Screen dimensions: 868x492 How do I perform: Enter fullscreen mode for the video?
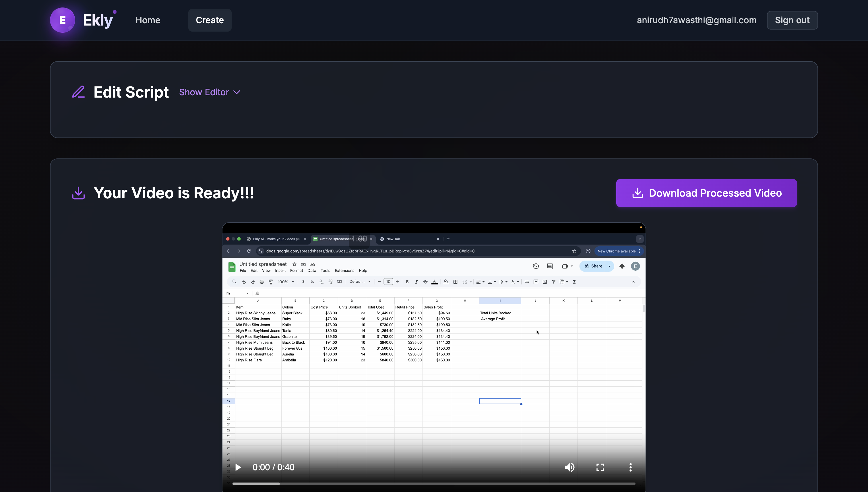click(x=600, y=467)
